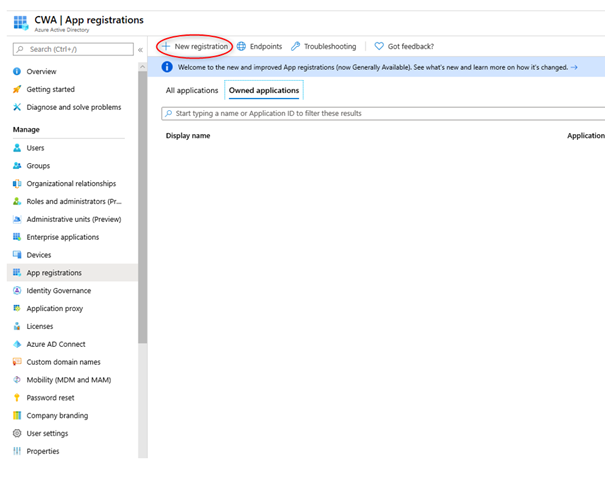Select the Owned applications tab
Screen dimensions: 605x489
pos(264,90)
